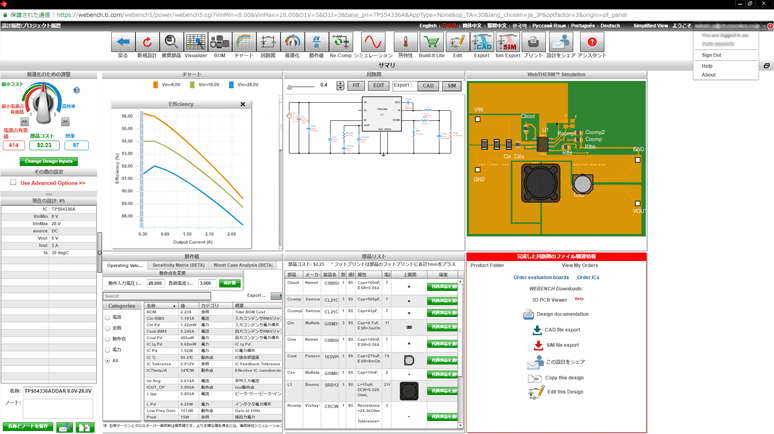Click the Export arrow button in operating values

[x=276, y=296]
